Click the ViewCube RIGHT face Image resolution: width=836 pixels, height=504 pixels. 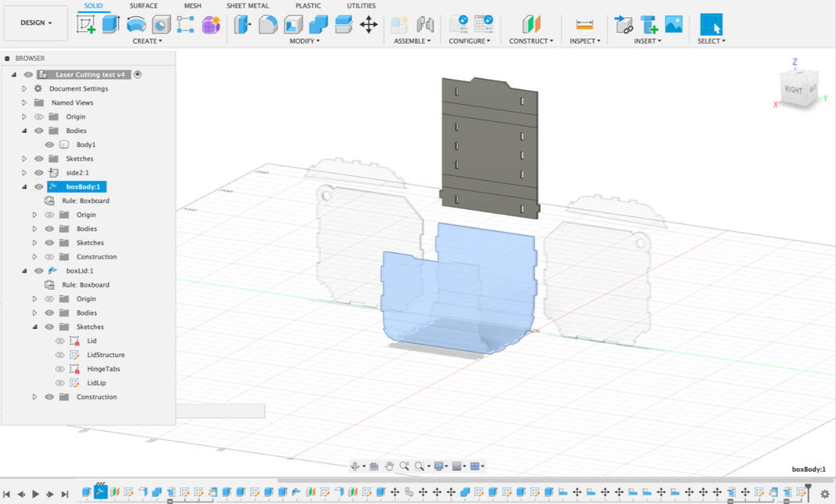(794, 90)
